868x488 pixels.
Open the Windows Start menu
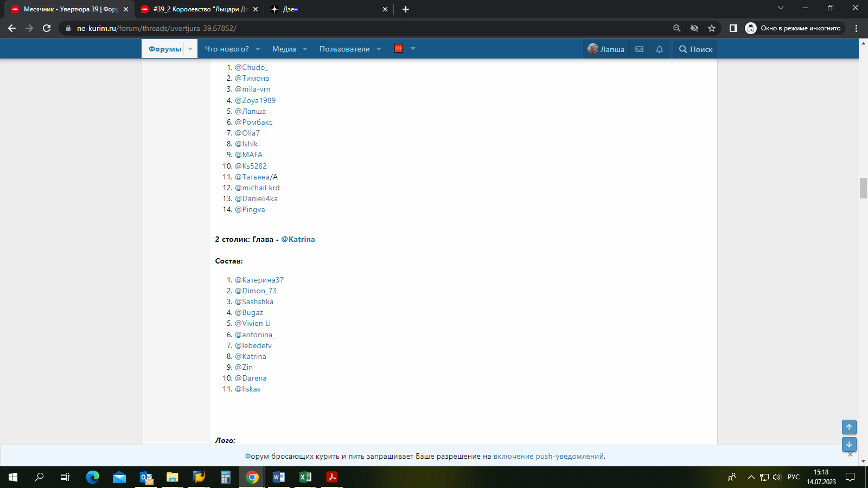(13, 477)
